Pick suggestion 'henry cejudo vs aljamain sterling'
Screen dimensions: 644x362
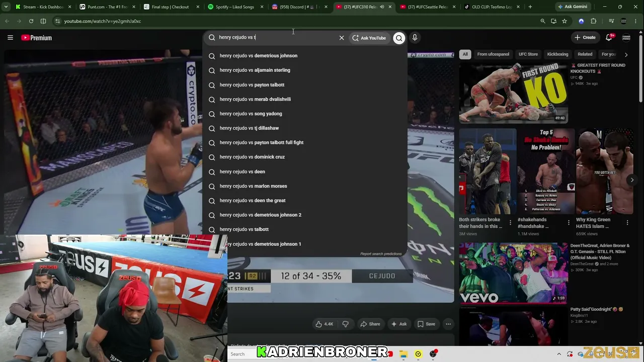(305, 70)
